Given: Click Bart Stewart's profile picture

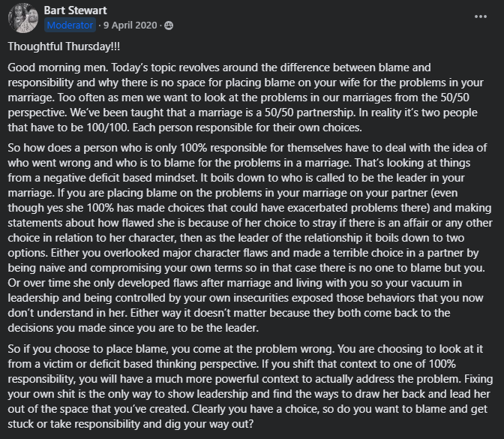Looking at the screenshot, I should tap(22, 17).
